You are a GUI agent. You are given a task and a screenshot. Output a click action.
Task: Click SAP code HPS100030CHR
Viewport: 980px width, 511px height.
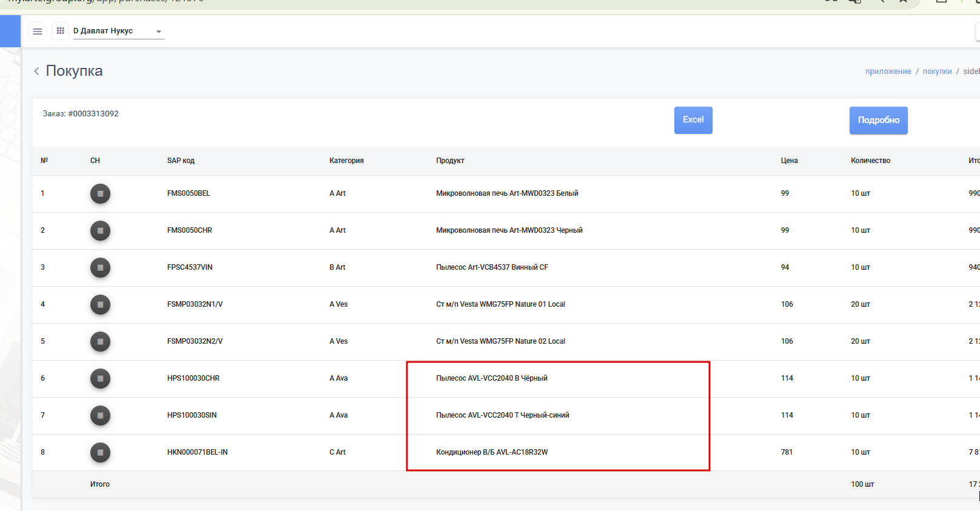(193, 378)
